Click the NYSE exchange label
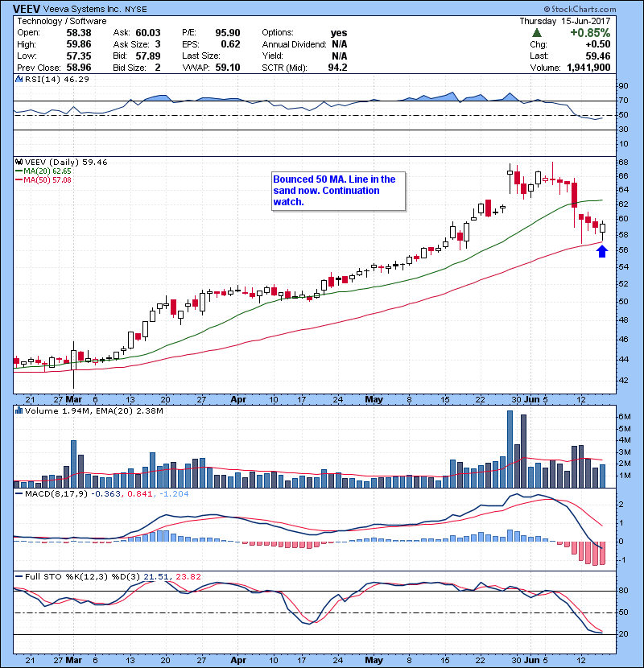 tap(136, 9)
